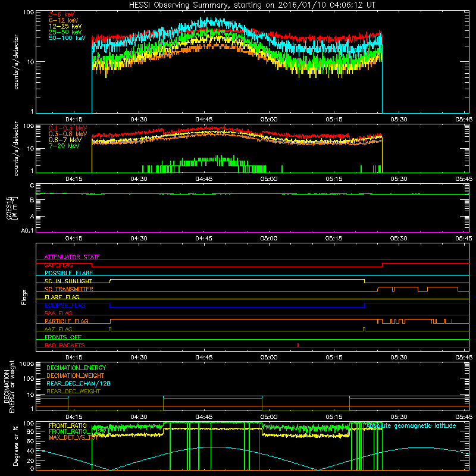The width and height of the screenshot is (476, 476).
Task: Click the 0.1-0.3 MeV legend label
Action: (x=68, y=128)
